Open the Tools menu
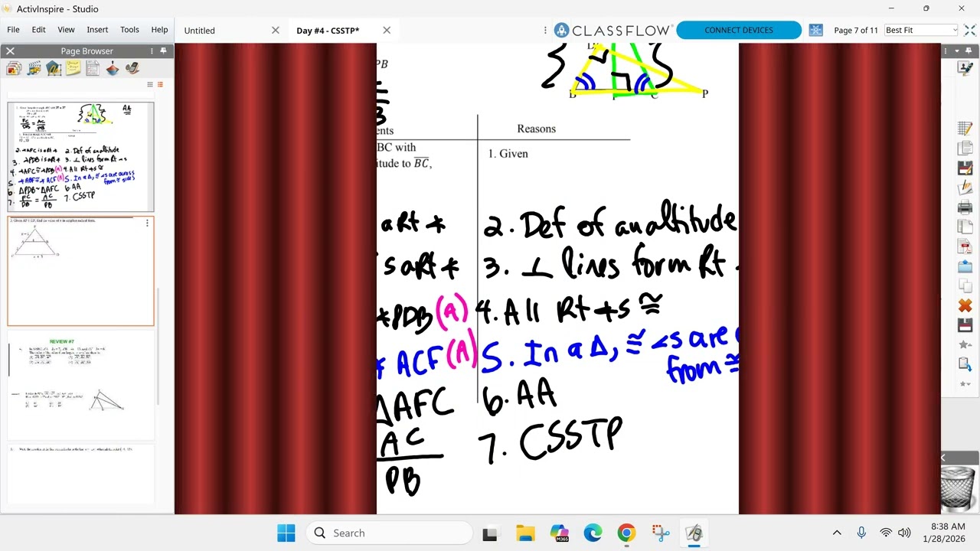The height and width of the screenshot is (551, 980). click(129, 30)
